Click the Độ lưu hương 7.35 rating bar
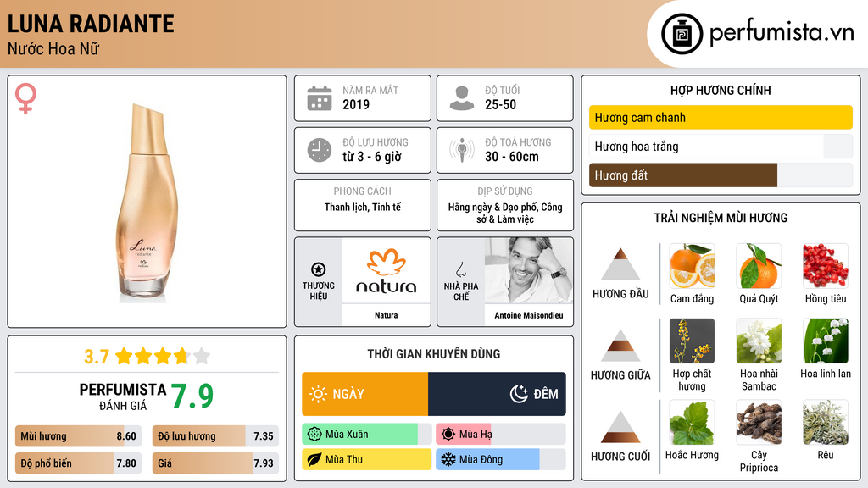 coord(215,436)
